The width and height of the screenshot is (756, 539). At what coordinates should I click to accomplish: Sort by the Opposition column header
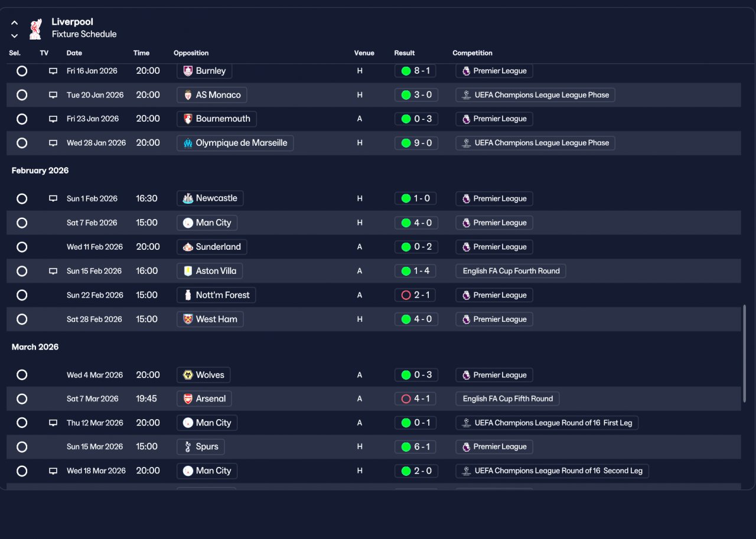coord(191,53)
